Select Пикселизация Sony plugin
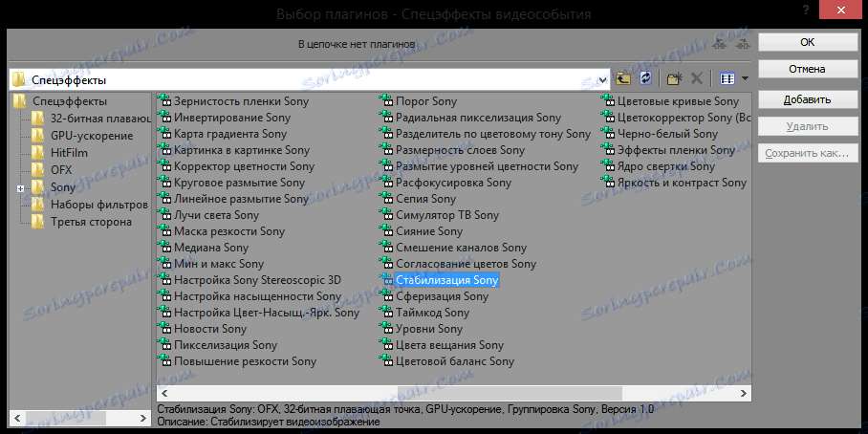 click(226, 345)
